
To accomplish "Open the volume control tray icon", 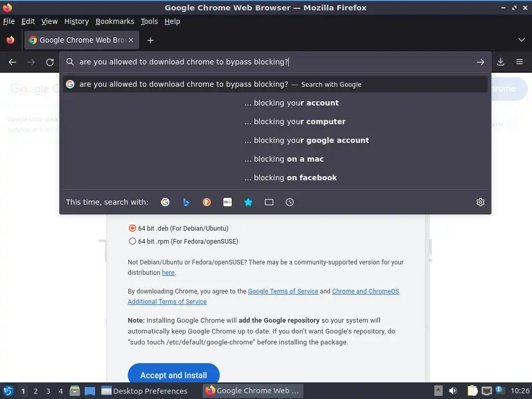I will [x=453, y=391].
